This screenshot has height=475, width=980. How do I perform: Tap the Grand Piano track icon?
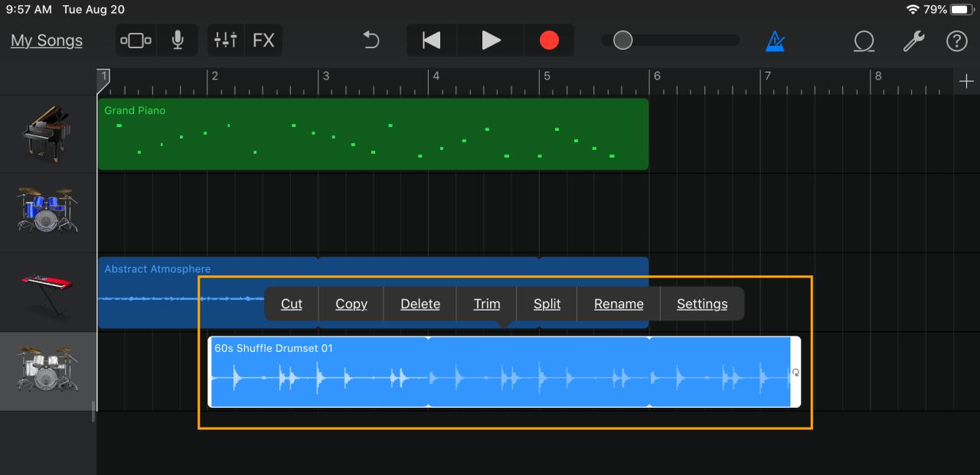coord(47,134)
